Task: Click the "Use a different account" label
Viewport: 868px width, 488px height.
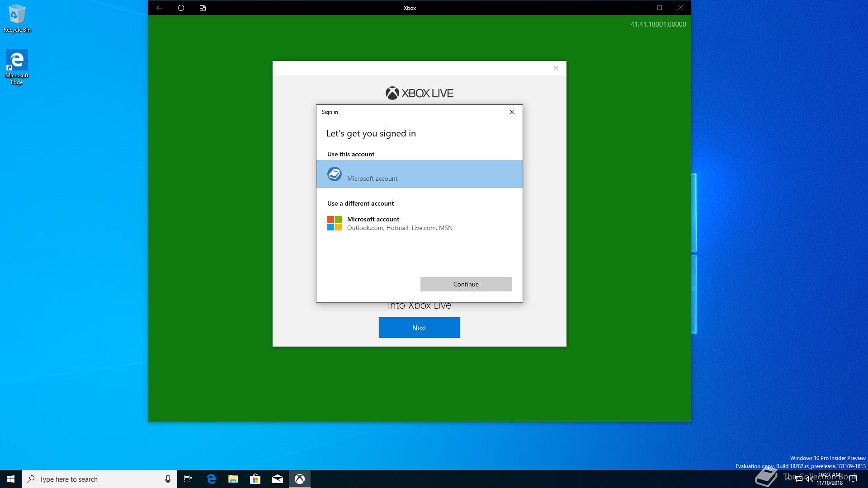Action: point(360,203)
